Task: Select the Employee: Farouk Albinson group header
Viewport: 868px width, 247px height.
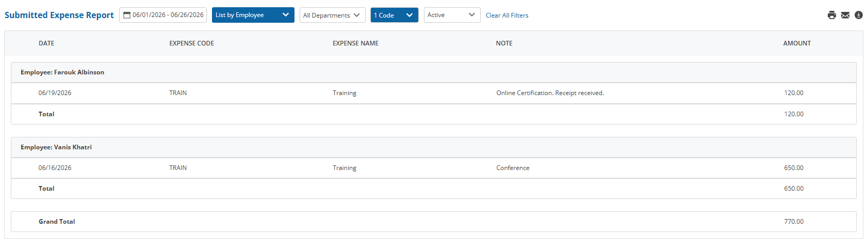Action: [434, 72]
